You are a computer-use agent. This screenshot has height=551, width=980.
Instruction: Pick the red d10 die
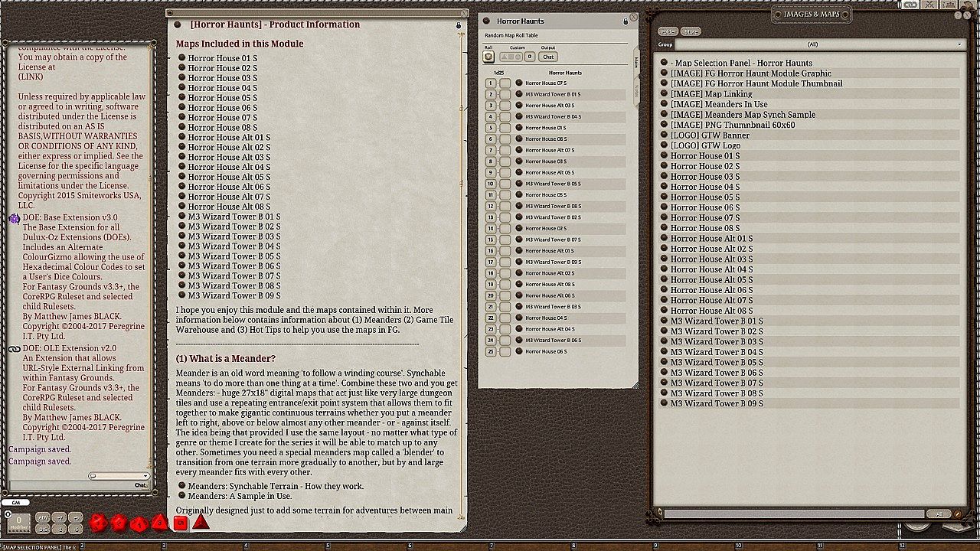click(139, 524)
